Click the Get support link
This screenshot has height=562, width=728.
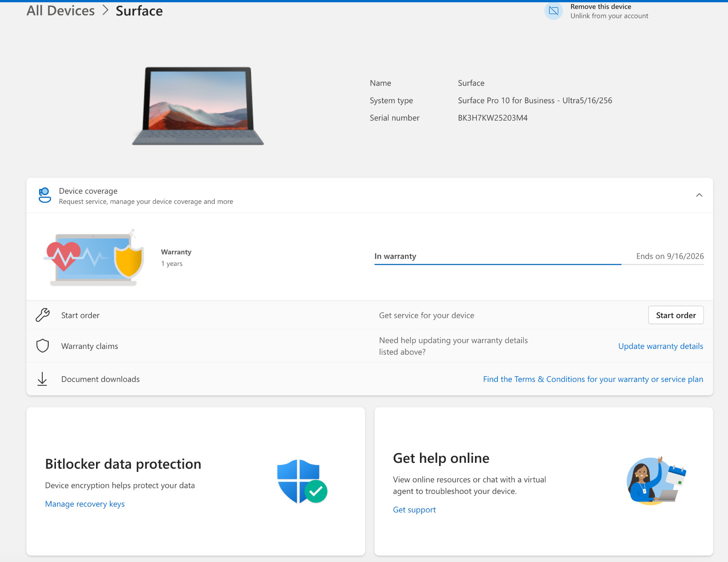(x=414, y=510)
